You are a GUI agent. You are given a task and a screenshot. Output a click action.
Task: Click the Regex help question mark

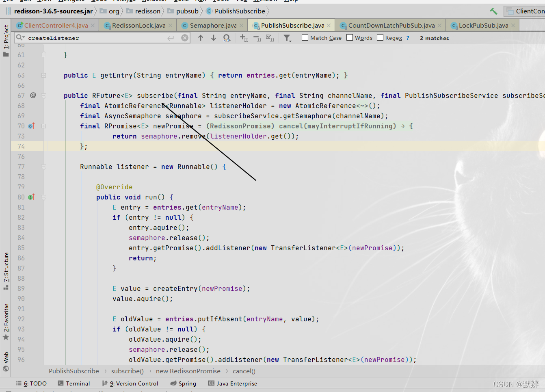coord(408,38)
